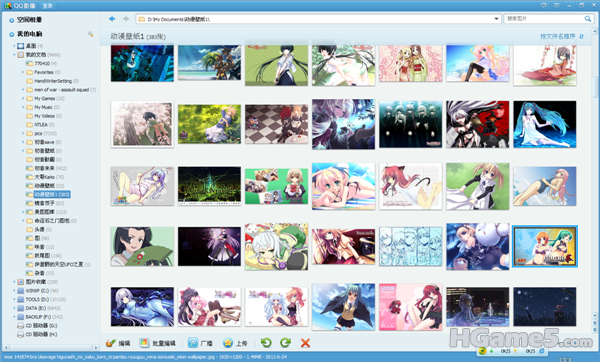
Task: Select the Hatsune Miku black background thumbnail
Action: 545,124
